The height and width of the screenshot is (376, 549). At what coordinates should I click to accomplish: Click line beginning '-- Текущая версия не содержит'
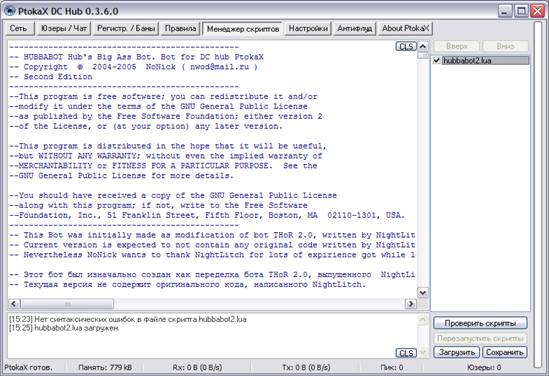(187, 285)
